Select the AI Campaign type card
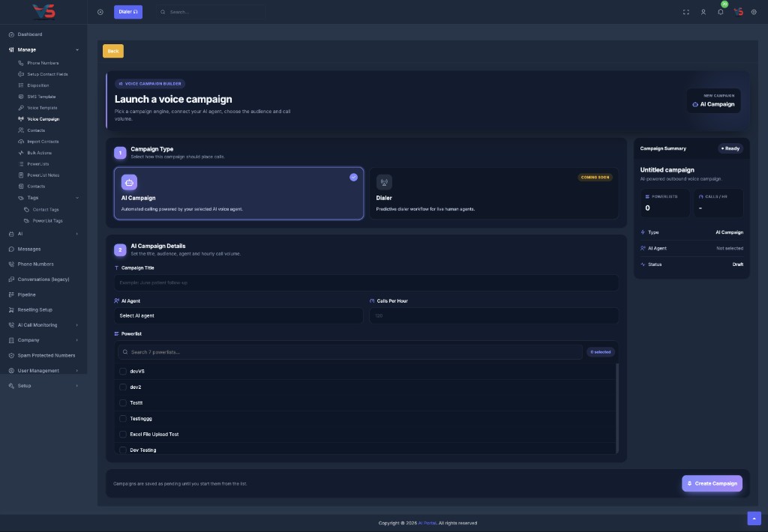Screen dimensions: 768x532 click(x=238, y=193)
